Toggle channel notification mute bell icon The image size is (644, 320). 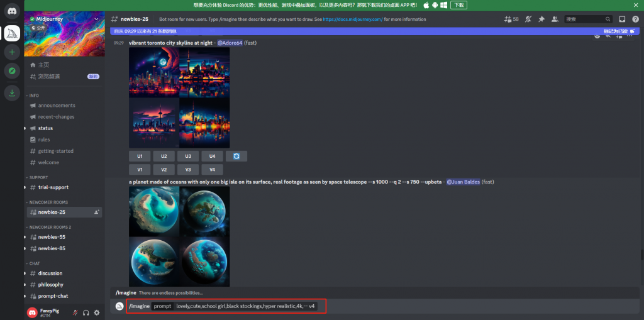[x=528, y=19]
